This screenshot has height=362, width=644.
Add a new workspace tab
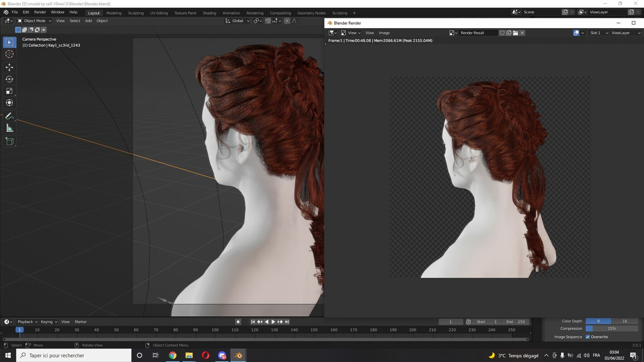coord(354,13)
